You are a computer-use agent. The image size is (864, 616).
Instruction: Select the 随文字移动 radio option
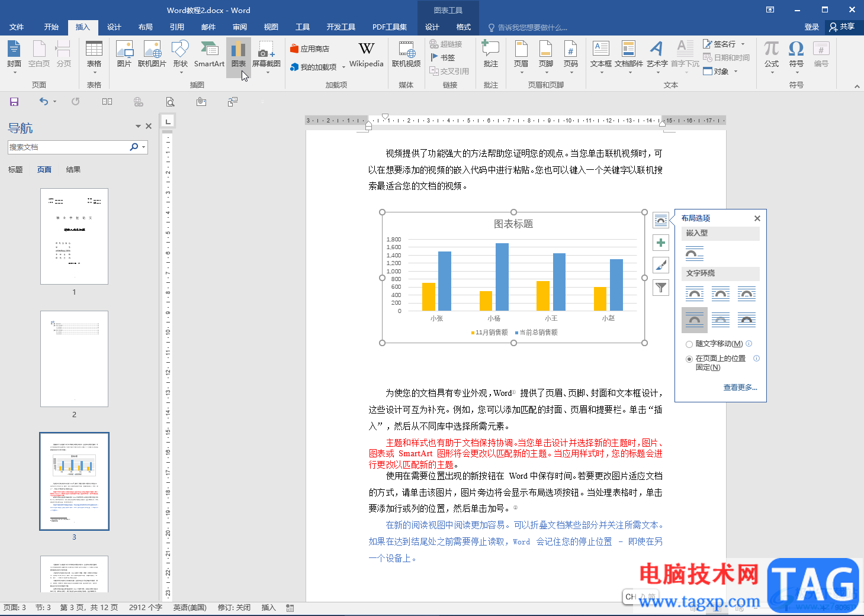point(689,344)
